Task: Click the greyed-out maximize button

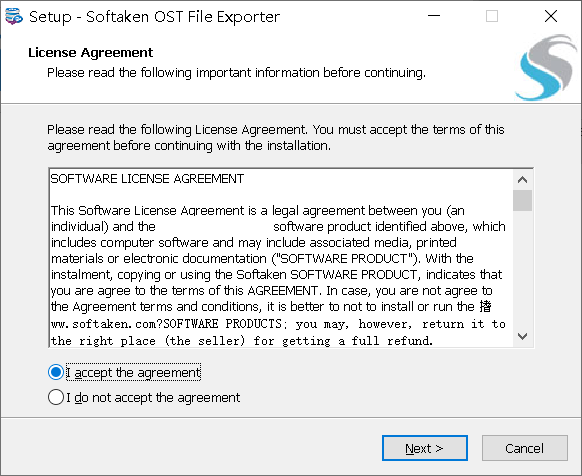Action: (492, 16)
